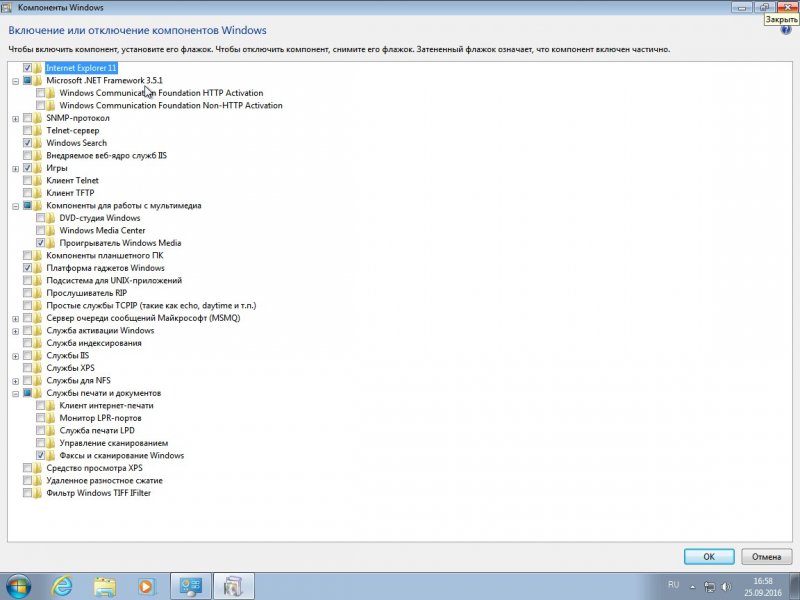The image size is (800, 600).
Task: Open the Start menu orb
Action: pos(19,586)
